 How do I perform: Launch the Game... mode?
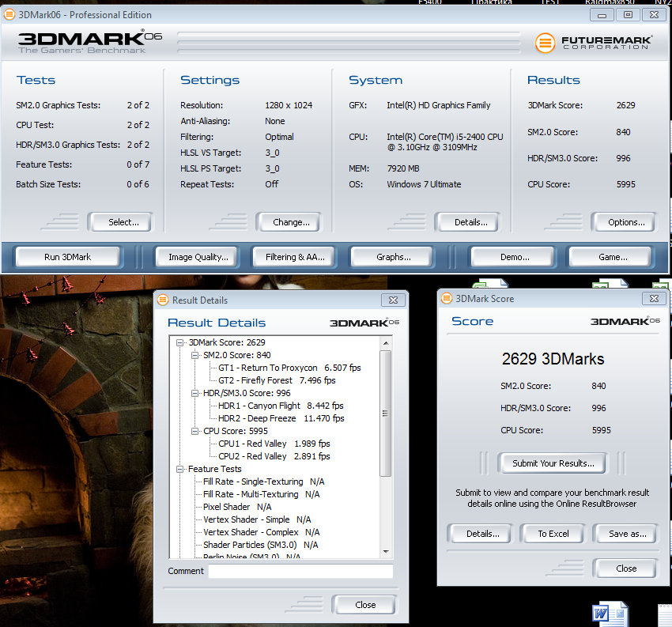tap(610, 257)
